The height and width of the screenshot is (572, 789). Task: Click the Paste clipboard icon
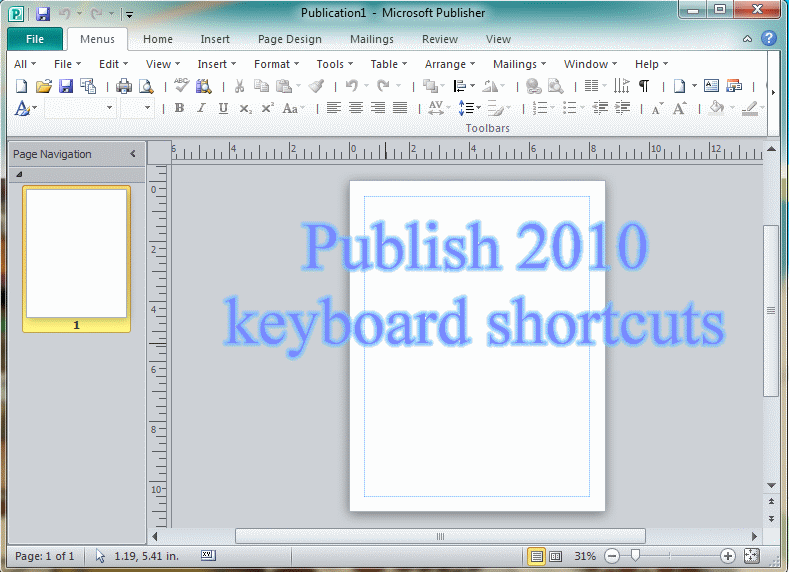point(284,86)
